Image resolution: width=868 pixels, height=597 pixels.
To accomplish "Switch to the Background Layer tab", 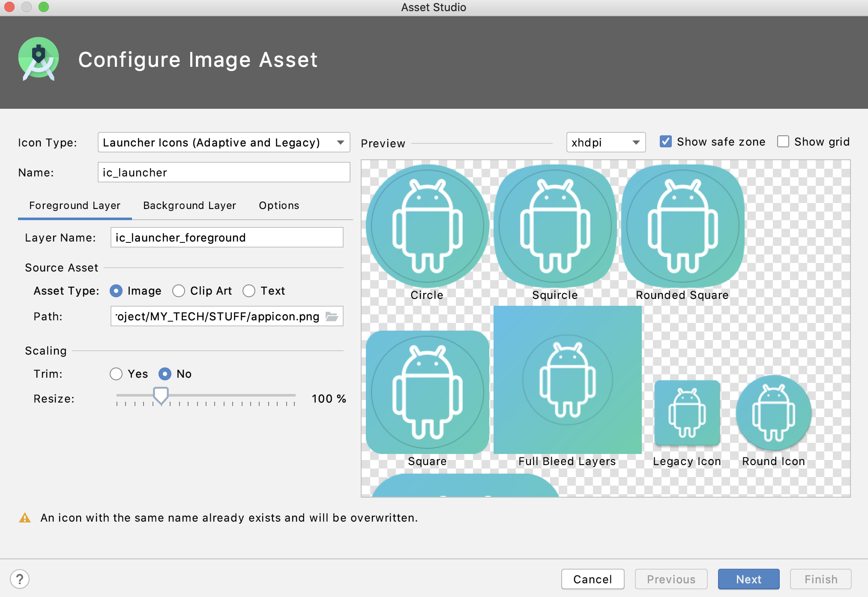I will pos(189,206).
